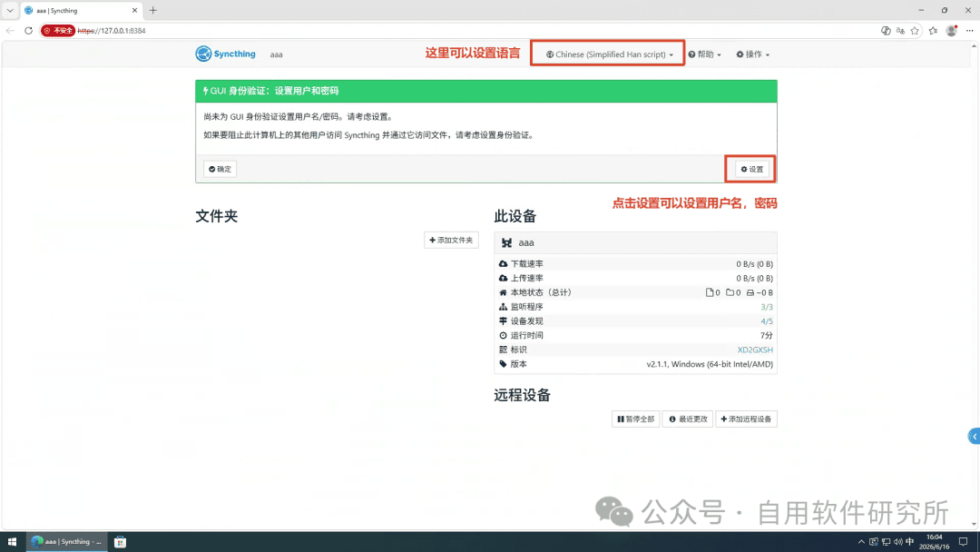Click the 添加远程设备 button
Screen dimensions: 980x552
pos(746,419)
